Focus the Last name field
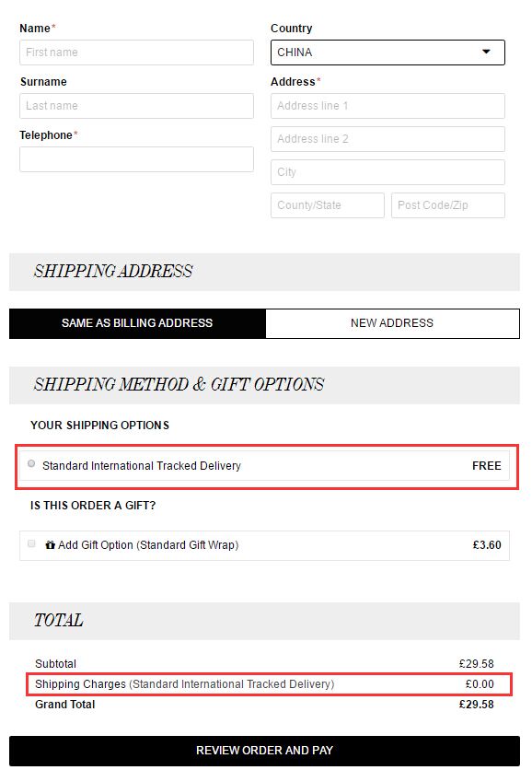 pos(136,106)
